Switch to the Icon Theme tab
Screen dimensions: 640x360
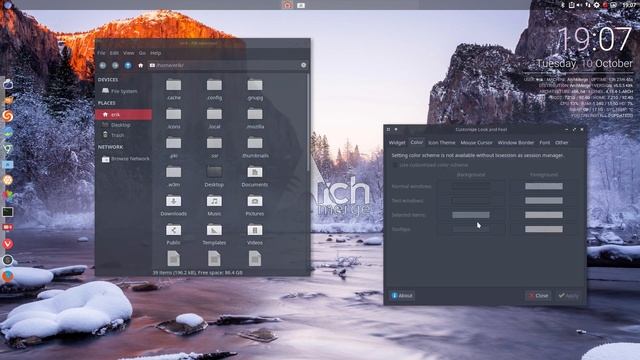point(442,142)
